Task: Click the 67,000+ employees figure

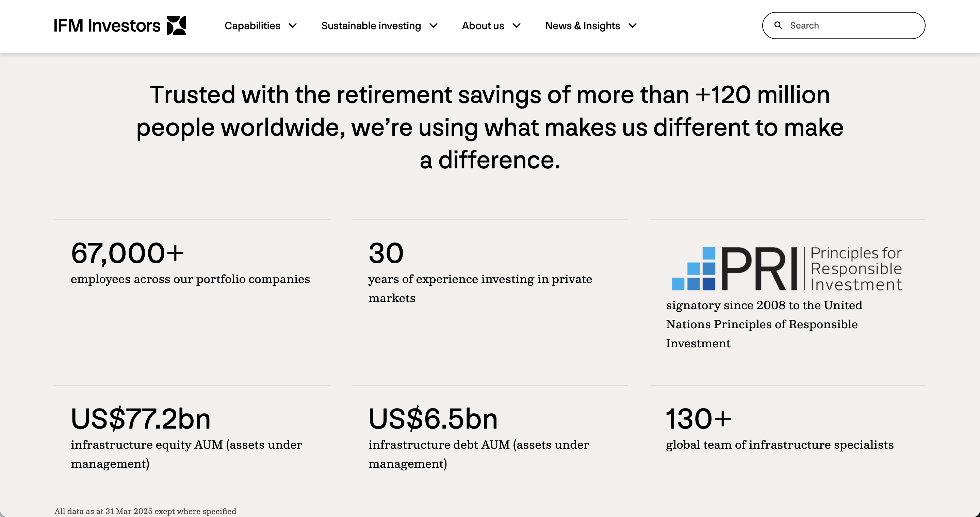Action: click(x=128, y=253)
